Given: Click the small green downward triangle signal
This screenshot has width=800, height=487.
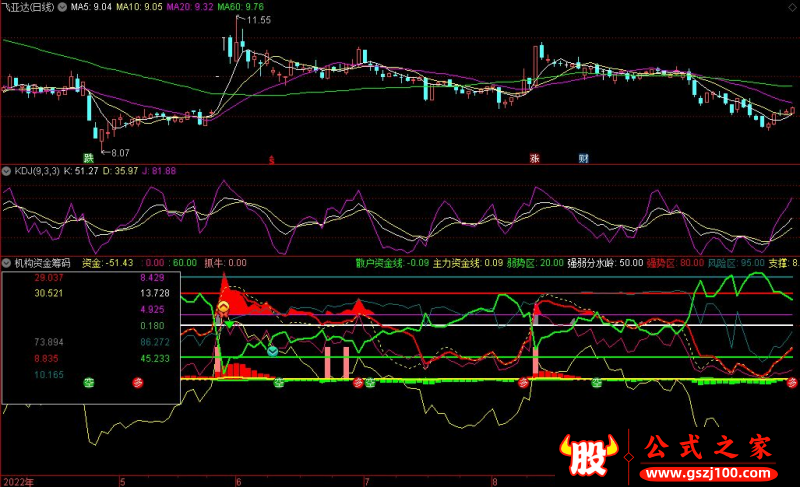Looking at the screenshot, I should click(x=229, y=324).
